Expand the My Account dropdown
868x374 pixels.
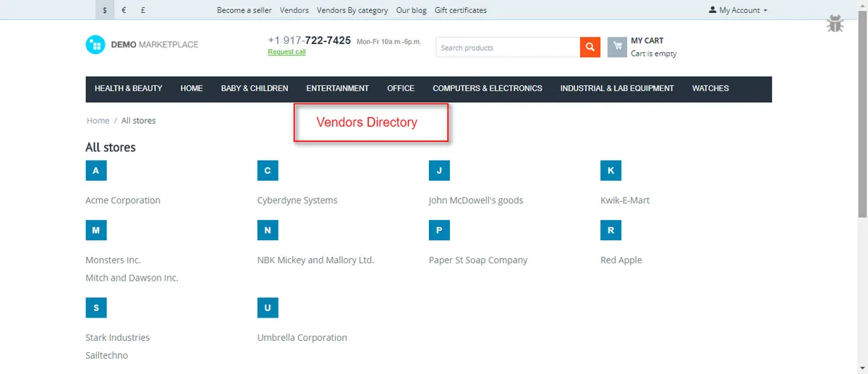(739, 10)
